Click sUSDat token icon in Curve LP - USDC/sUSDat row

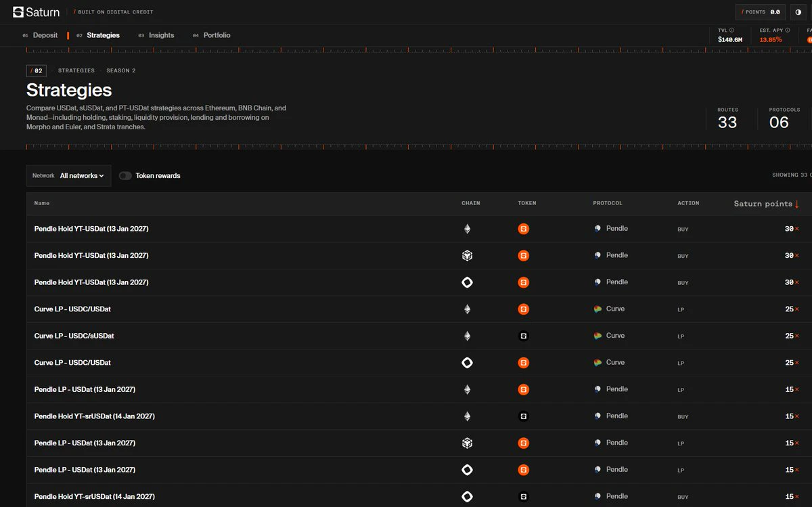tap(523, 336)
